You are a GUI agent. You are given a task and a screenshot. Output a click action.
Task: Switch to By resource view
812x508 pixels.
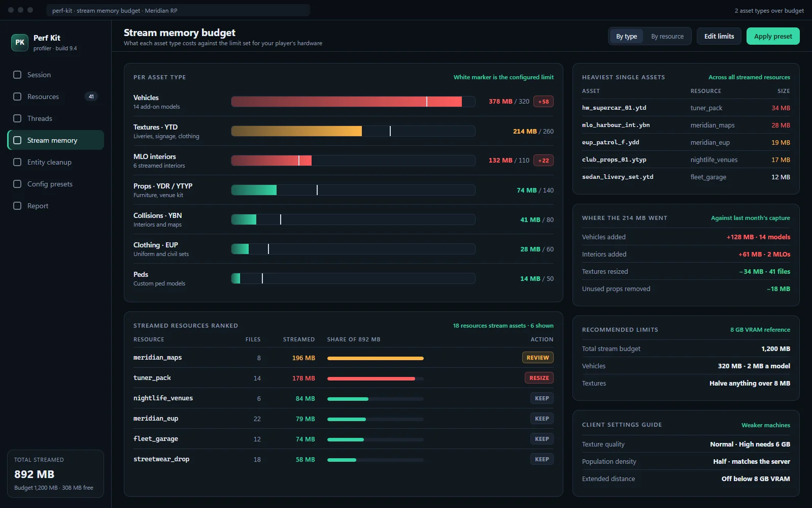[x=667, y=36]
